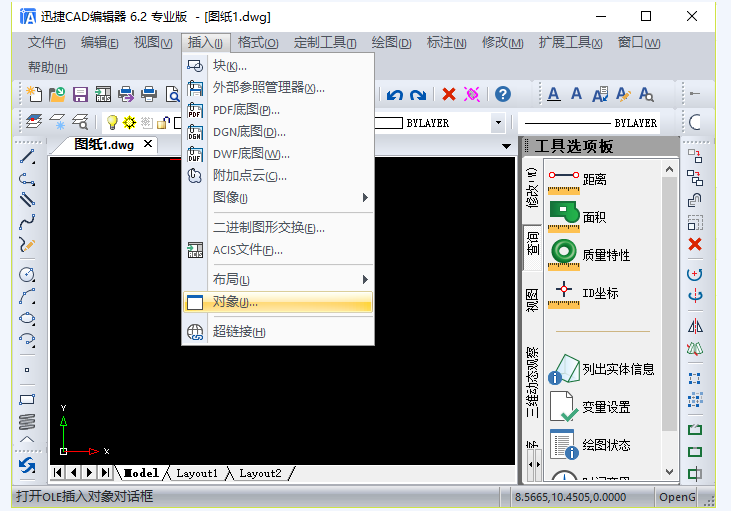This screenshot has height=511, width=731.
Task: Jump to last layout tab arrow
Action: pyautogui.click(x=105, y=473)
